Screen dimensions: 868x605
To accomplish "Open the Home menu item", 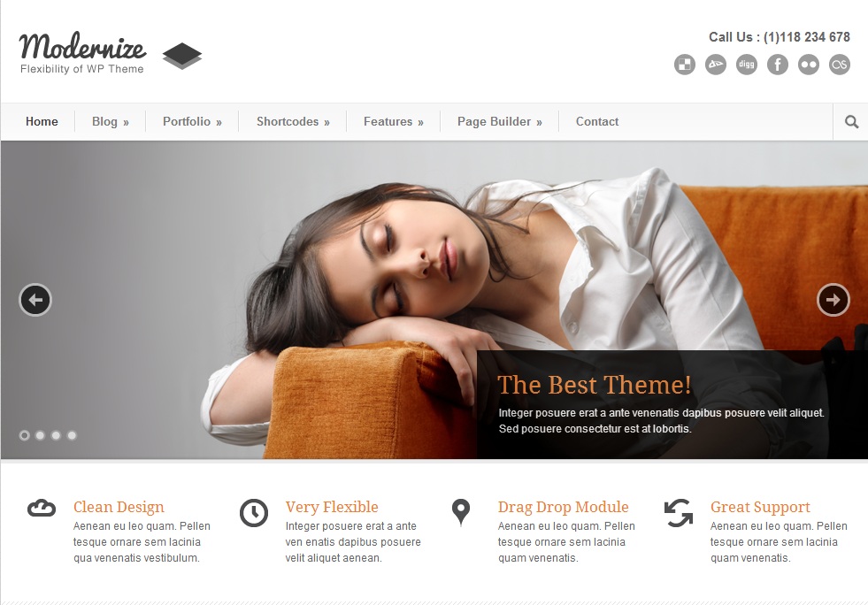I will (x=42, y=122).
